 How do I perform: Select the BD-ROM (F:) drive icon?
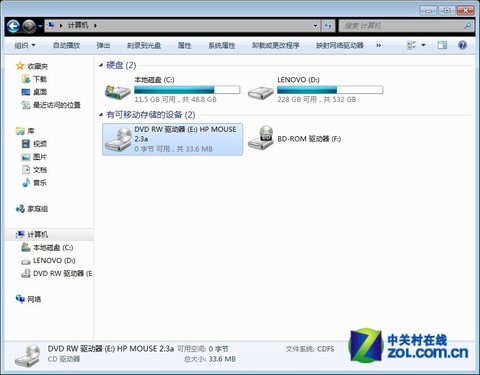[261, 138]
